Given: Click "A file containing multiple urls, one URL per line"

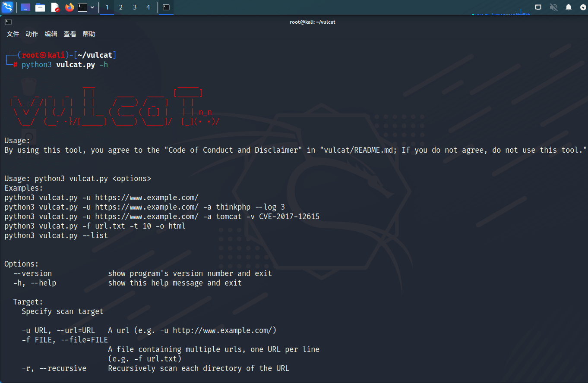Looking at the screenshot, I should [214, 349].
